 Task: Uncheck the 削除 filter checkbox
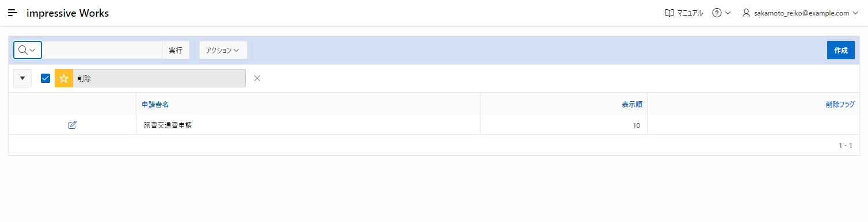[45, 78]
